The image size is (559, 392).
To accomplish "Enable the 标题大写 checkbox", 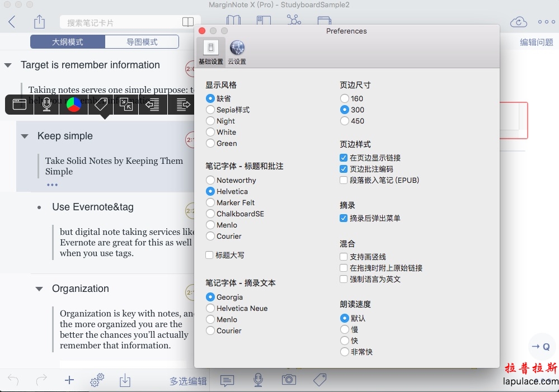I will pyautogui.click(x=209, y=255).
